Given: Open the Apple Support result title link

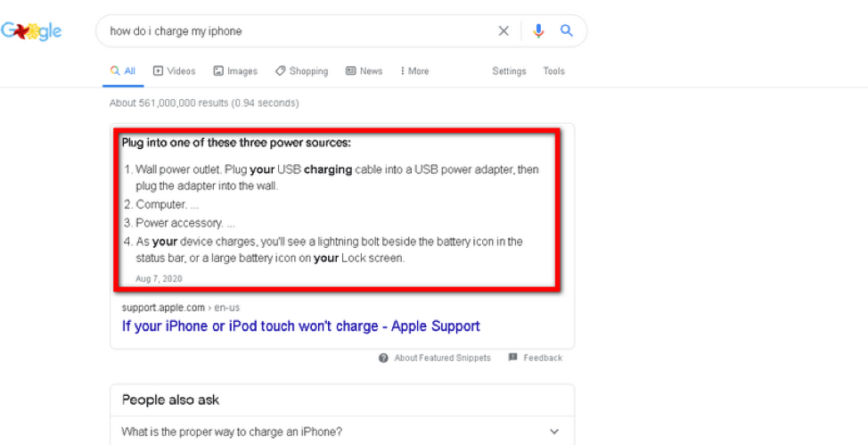Looking at the screenshot, I should [301, 326].
